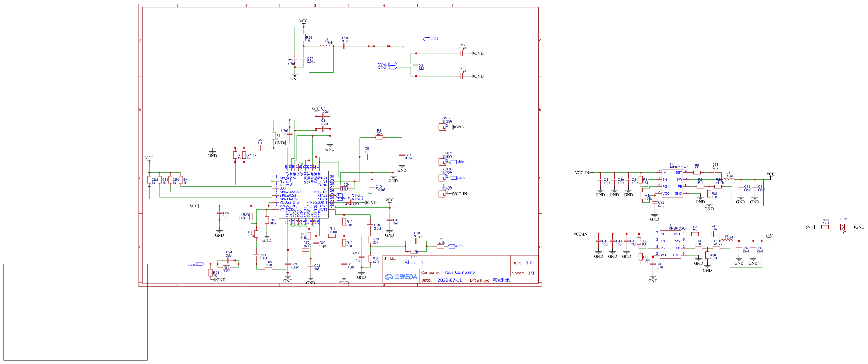The height and width of the screenshot is (364, 868).
Task: Select the AUDIO test point pad
Action: pos(442,178)
